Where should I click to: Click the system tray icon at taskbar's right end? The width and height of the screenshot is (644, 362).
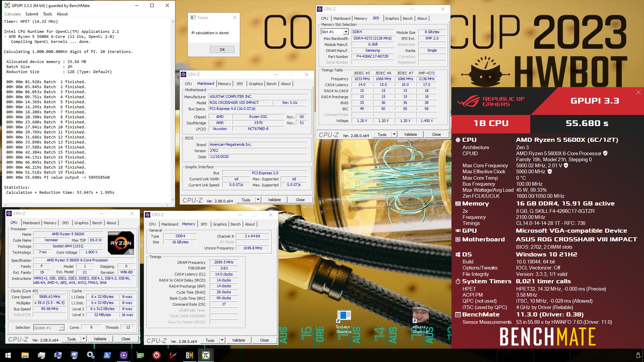click(x=638, y=355)
